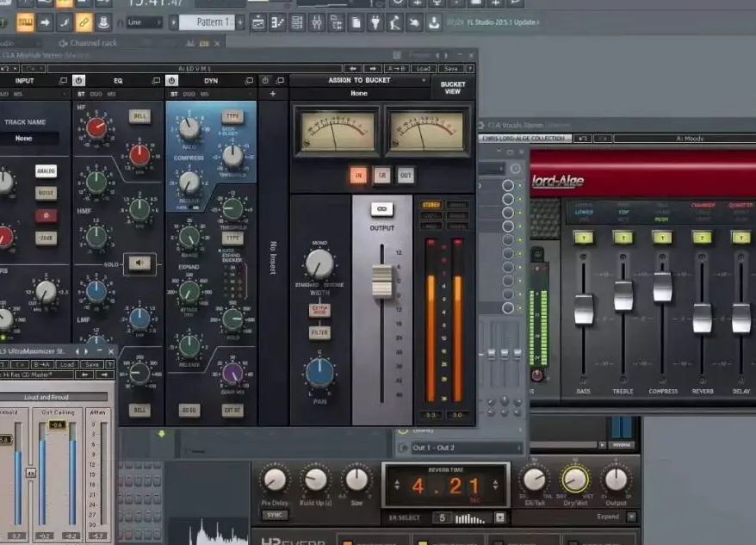Select the MS mode tab in EQ section
The width and height of the screenshot is (756, 545).
[111, 94]
